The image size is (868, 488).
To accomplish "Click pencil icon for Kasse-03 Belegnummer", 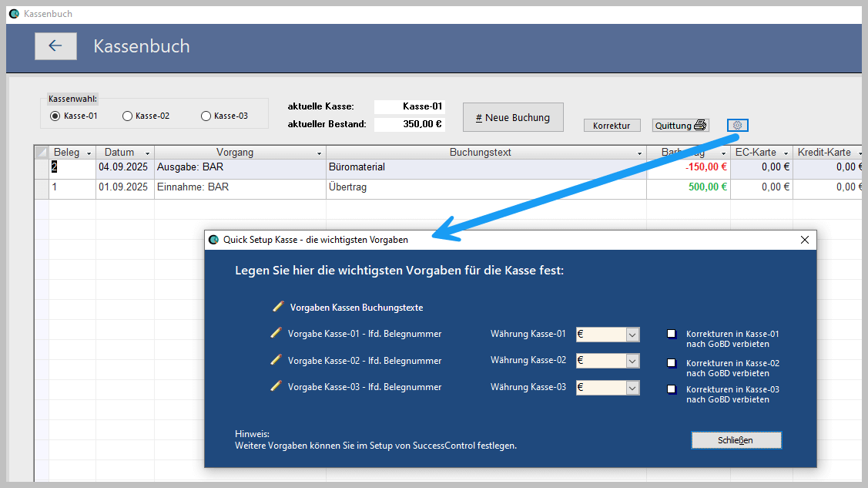I will (276, 387).
